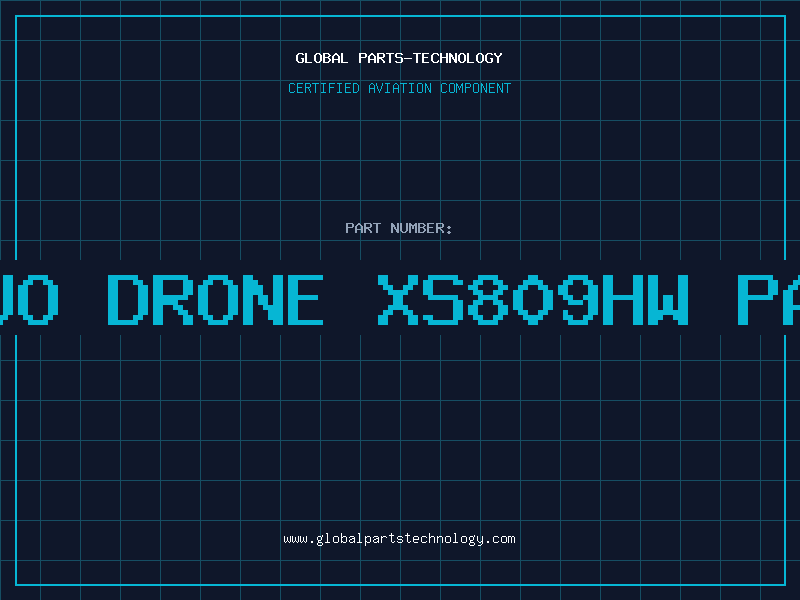
Task: Select the word COMPONENT in the subtitle
Action: tap(476, 88)
